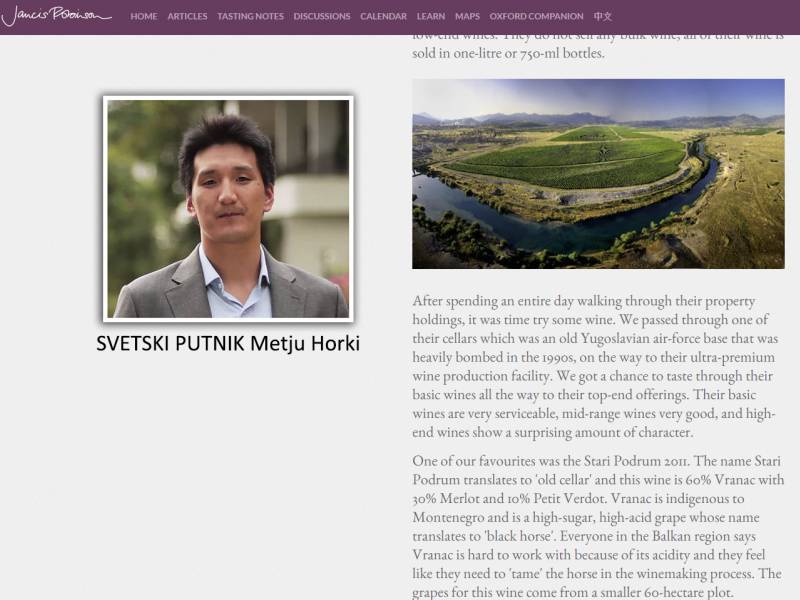The width and height of the screenshot is (800, 600).
Task: Open the TASTING NOTES menu item
Action: point(250,17)
